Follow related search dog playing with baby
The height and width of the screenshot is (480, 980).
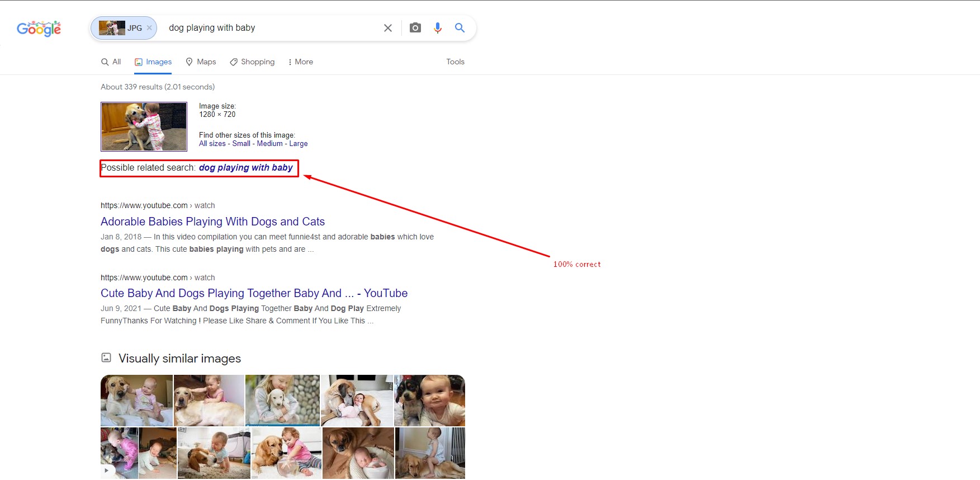[246, 168]
